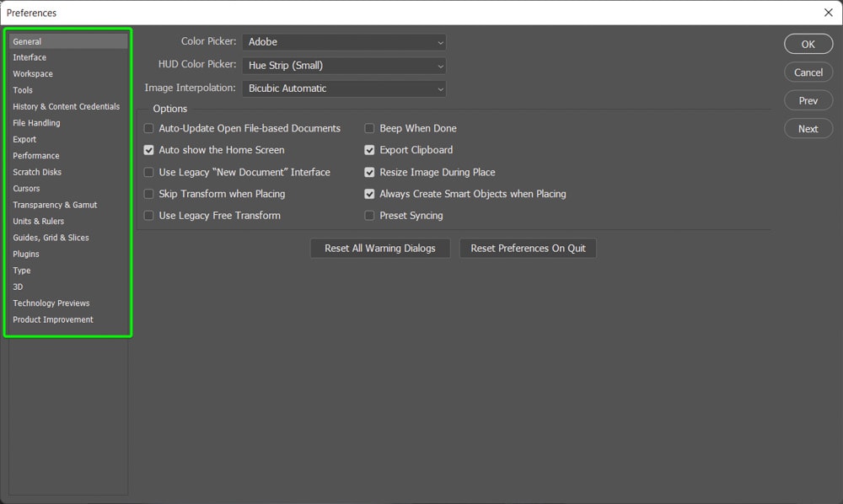Open Cursors preferences
The image size is (843, 504).
coord(68,189)
